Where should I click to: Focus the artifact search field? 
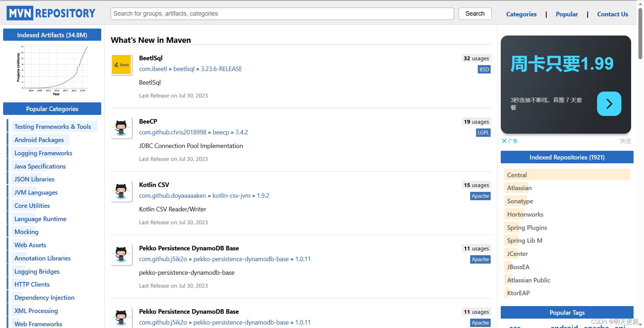tap(282, 14)
